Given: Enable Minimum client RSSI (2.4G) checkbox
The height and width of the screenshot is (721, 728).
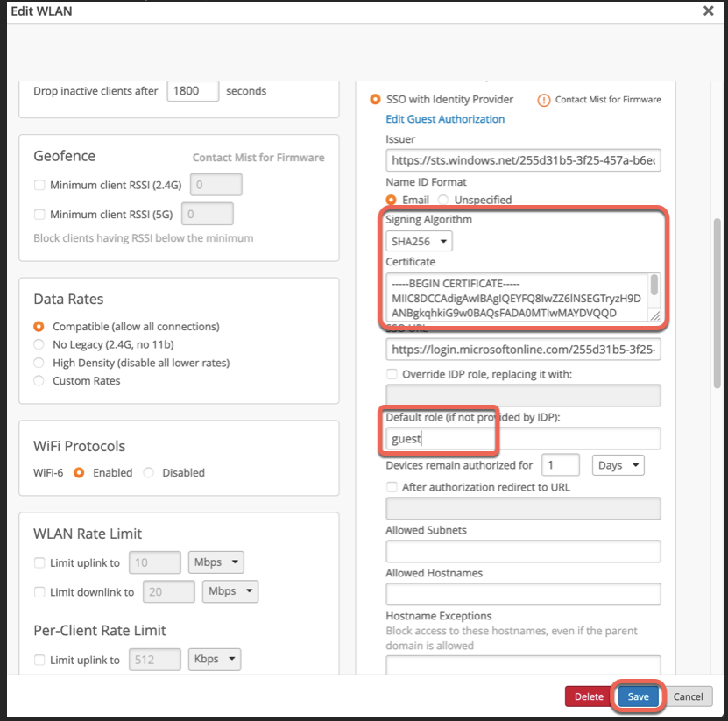Looking at the screenshot, I should click(39, 185).
